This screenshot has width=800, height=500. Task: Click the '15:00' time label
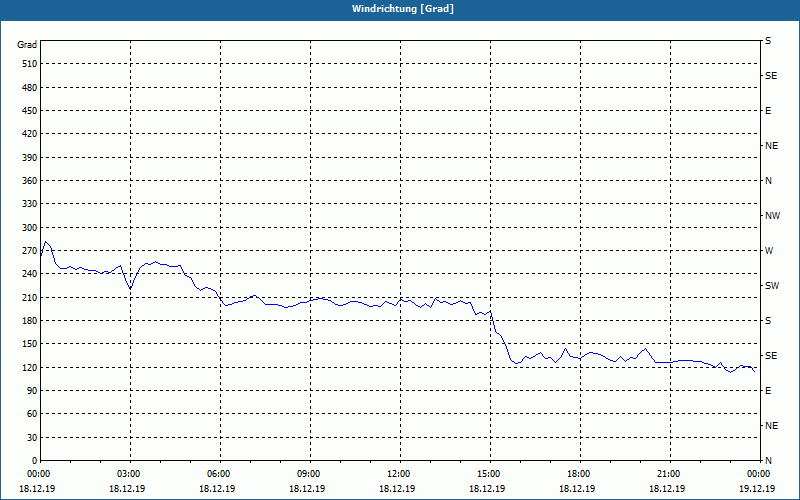pos(490,474)
